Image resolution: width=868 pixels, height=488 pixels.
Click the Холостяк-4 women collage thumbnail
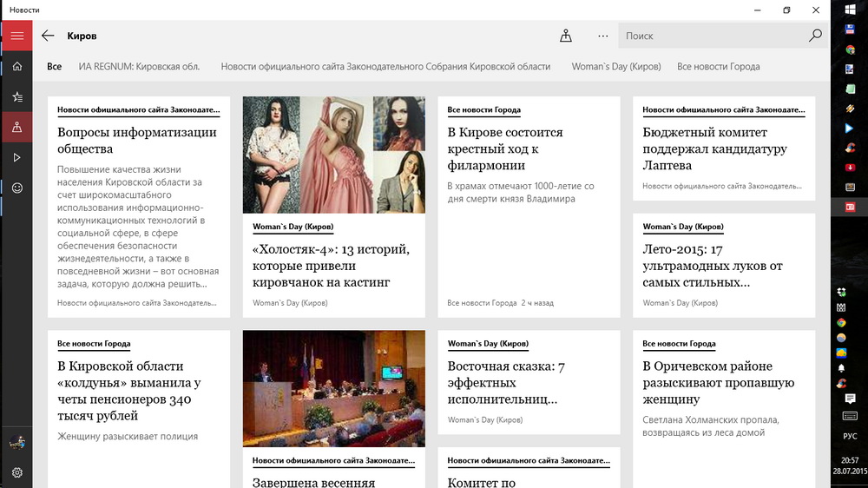pos(334,155)
